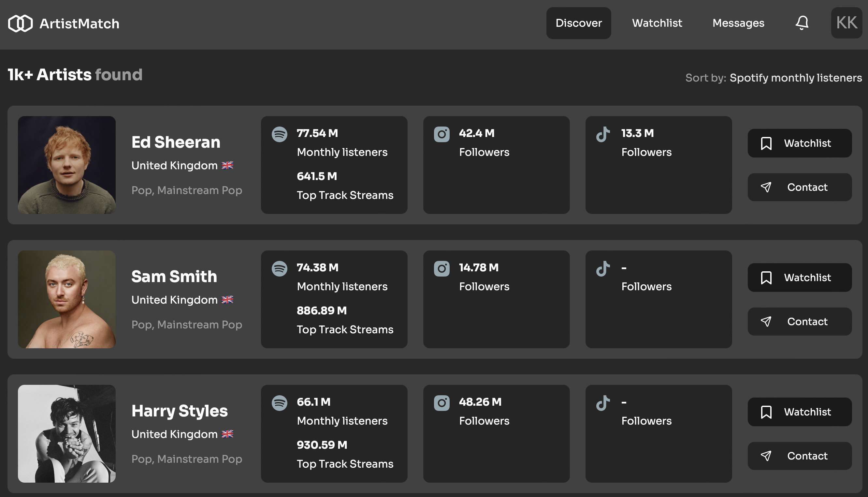Click UK flag next to Sam Smith

pos(227,300)
